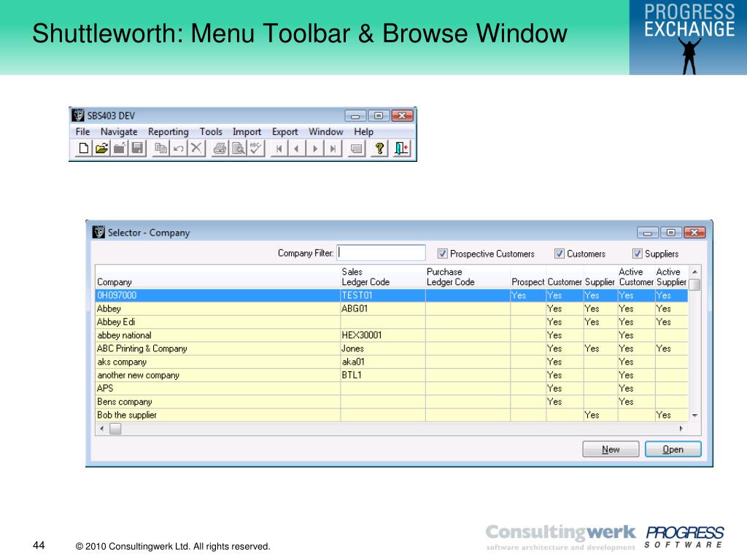The width and height of the screenshot is (747, 560).
Task: Open the Help menu
Action: point(363,131)
